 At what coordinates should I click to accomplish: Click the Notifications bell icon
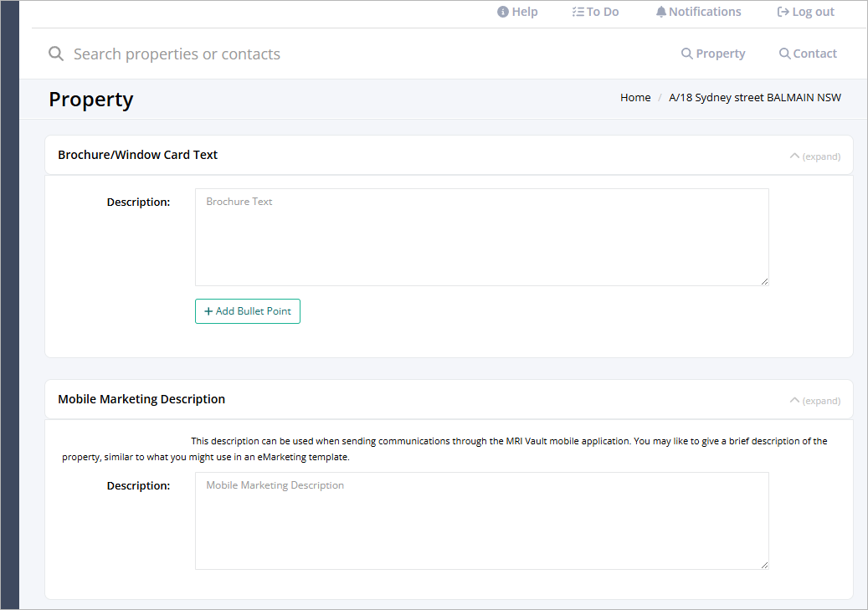click(661, 12)
